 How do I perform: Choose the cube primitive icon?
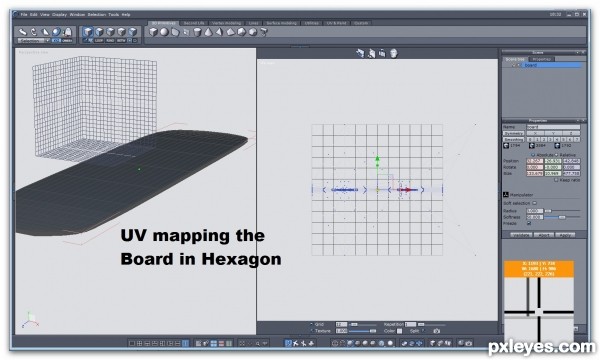[x=153, y=32]
